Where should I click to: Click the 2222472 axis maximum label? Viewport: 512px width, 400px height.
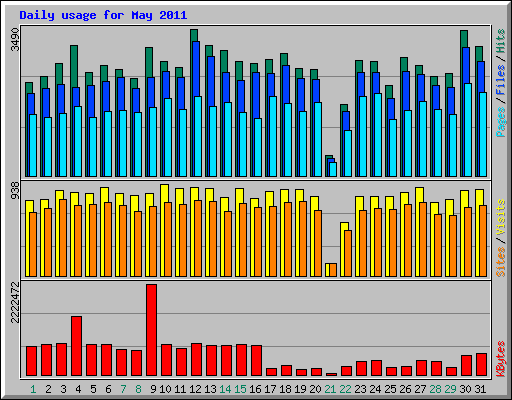15,303
